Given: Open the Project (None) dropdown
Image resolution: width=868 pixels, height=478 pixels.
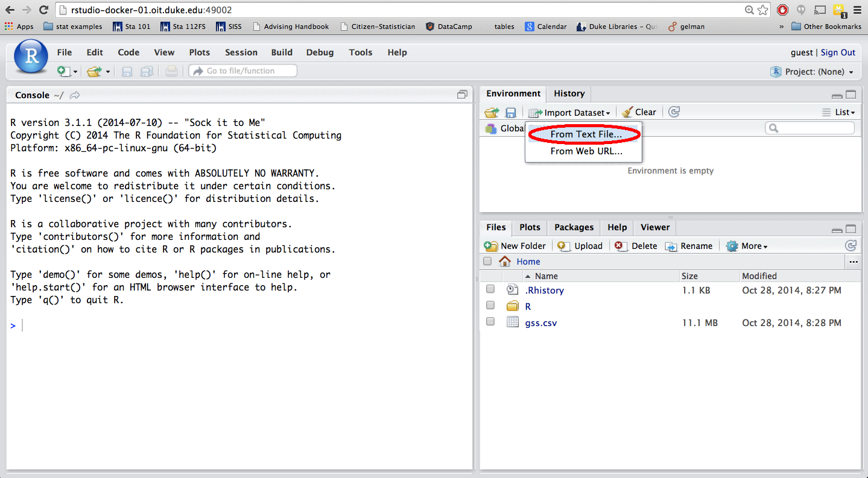Looking at the screenshot, I should (x=813, y=72).
